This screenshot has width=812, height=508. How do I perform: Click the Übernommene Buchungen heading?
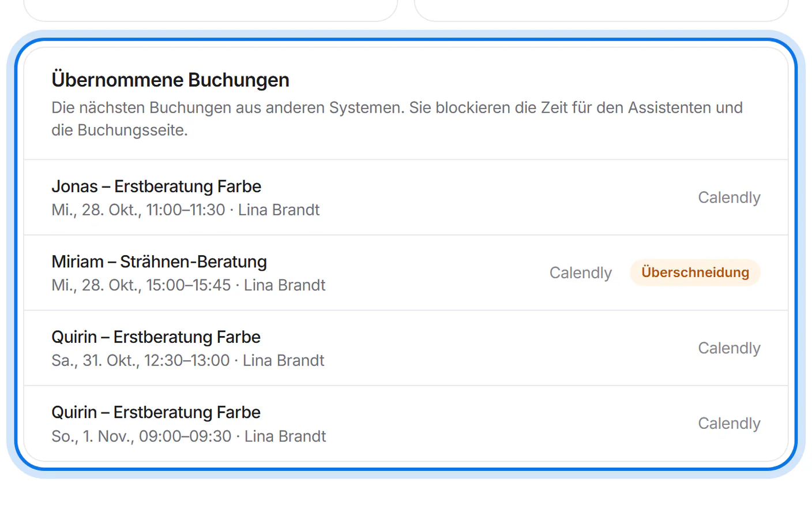pos(170,80)
